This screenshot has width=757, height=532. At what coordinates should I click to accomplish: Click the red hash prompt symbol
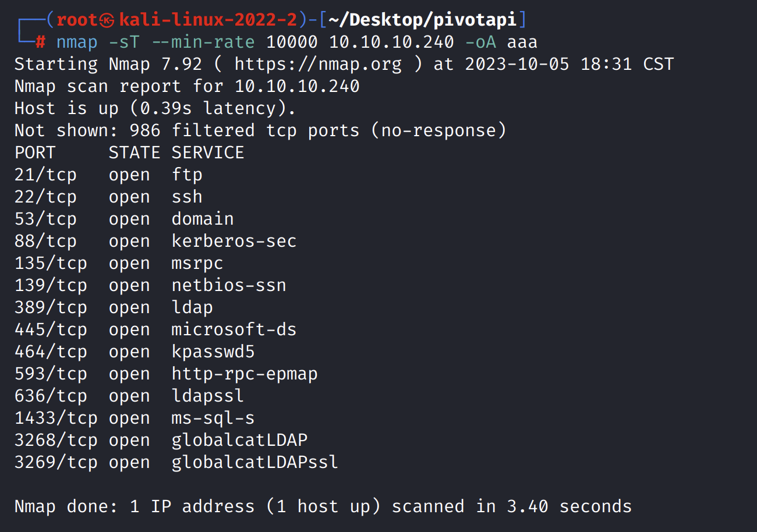click(40, 42)
